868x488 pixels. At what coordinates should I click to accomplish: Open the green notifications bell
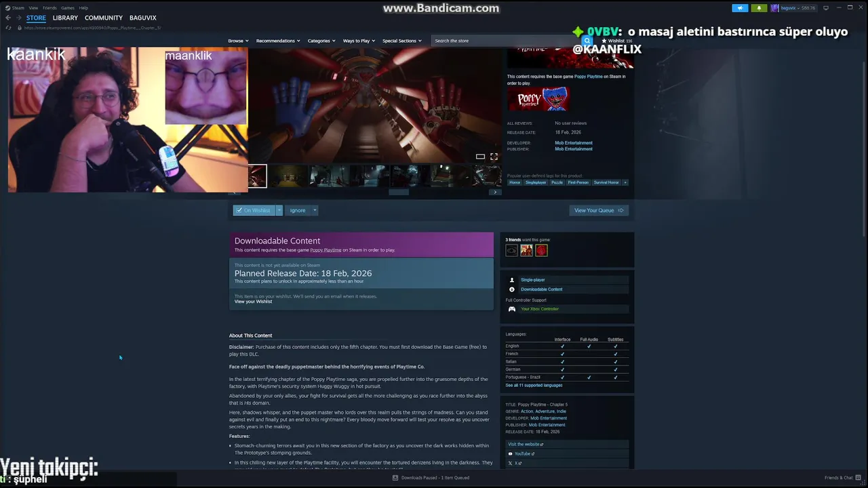click(759, 8)
